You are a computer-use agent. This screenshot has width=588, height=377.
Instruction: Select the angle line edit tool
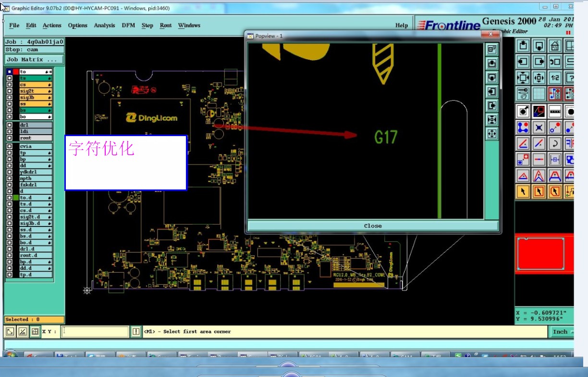pos(523,143)
